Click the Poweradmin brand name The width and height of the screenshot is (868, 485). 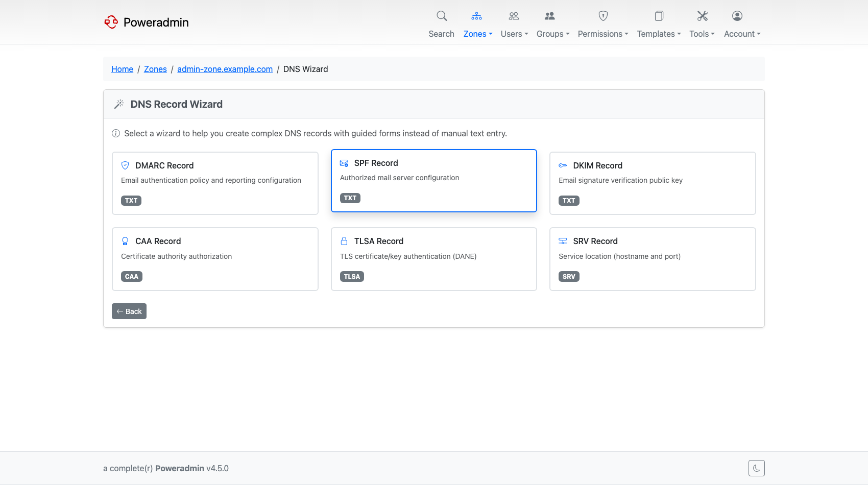[156, 22]
